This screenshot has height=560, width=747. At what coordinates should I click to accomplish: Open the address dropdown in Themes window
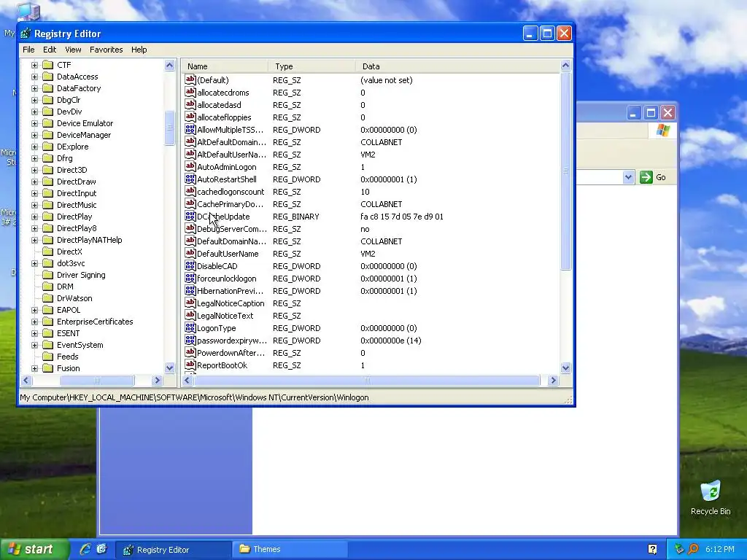[x=628, y=177]
